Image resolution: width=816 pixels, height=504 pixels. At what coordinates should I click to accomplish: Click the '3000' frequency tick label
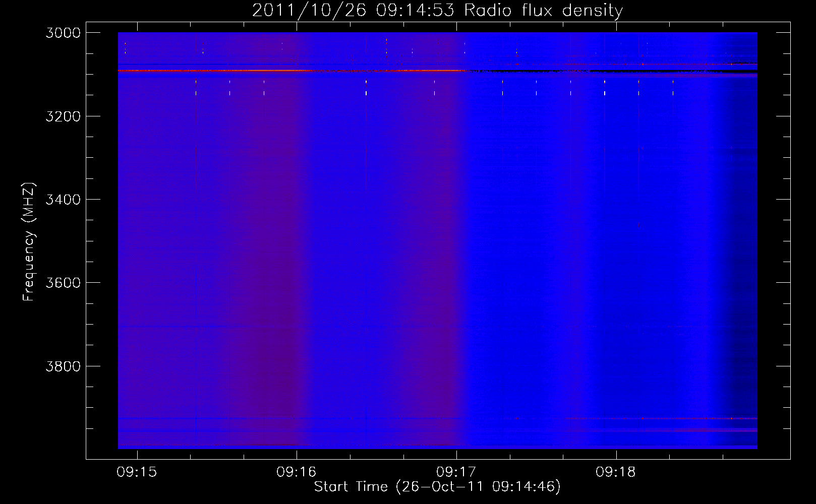pyautogui.click(x=63, y=33)
